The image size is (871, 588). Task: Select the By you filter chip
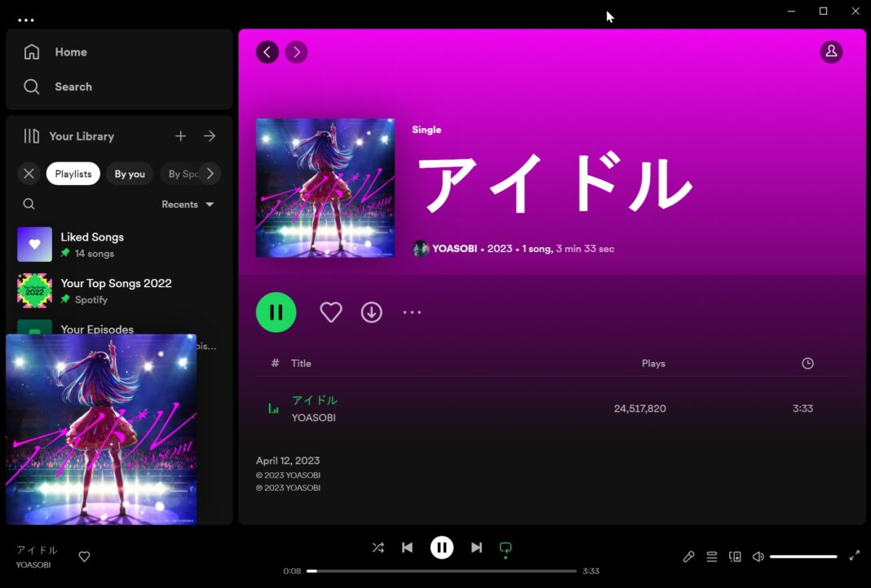pyautogui.click(x=130, y=174)
